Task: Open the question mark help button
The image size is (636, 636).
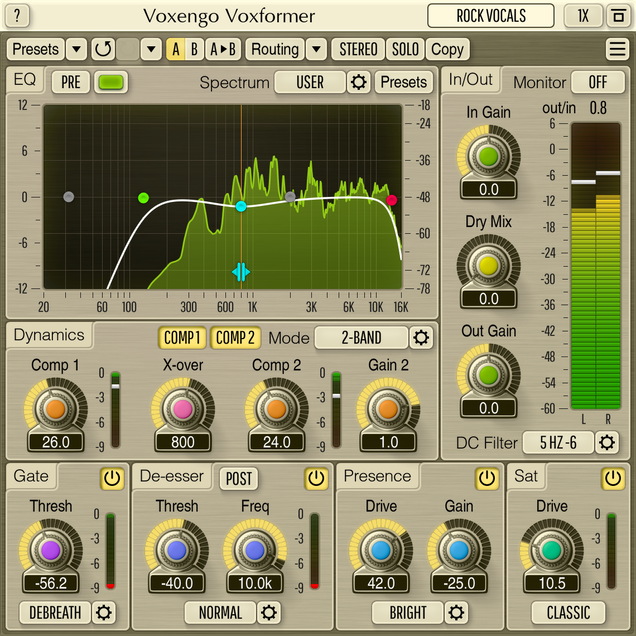Action: point(17,16)
